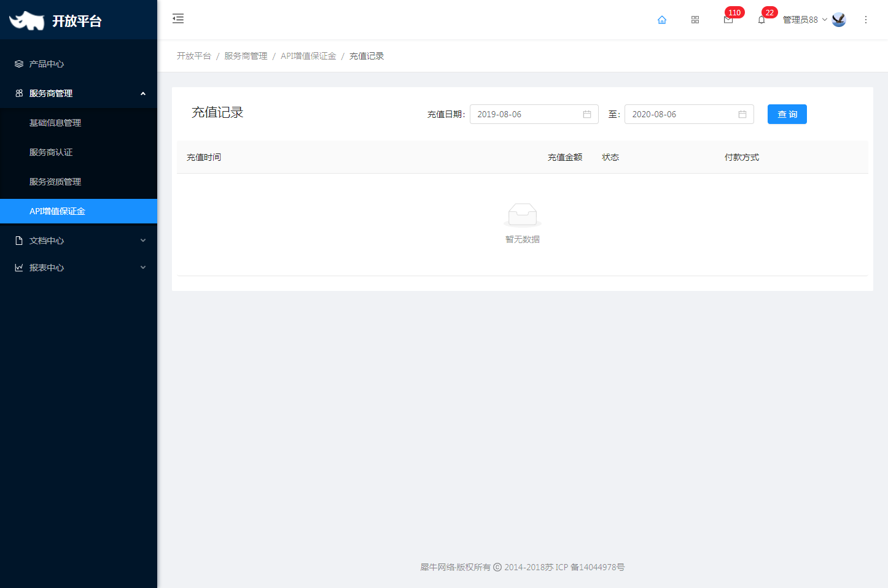Click the calendar icon in end date field
Image resolution: width=888 pixels, height=588 pixels.
click(742, 114)
